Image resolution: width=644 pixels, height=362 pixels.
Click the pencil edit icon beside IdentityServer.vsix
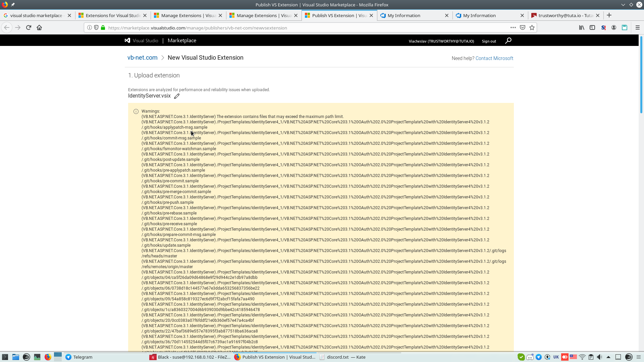177,96
